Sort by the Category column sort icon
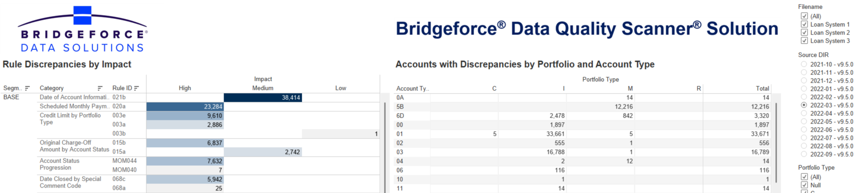Viewport: 868px width, 193px height. pos(100,88)
